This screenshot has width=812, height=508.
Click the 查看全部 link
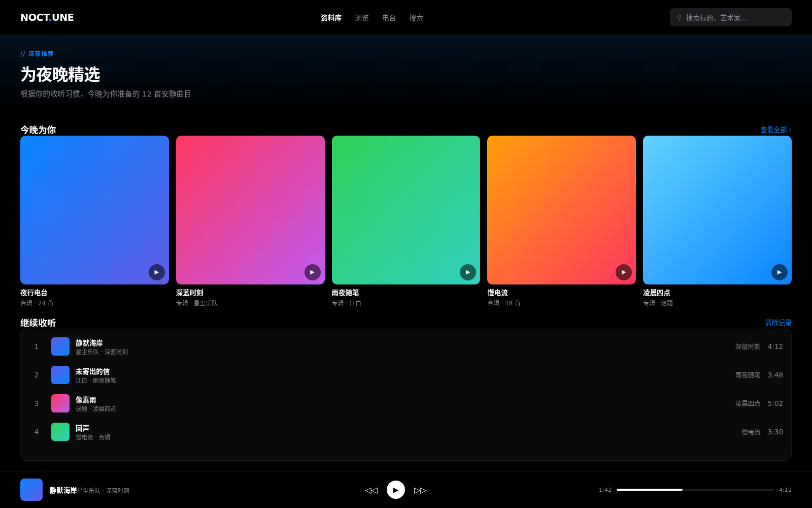pos(776,130)
